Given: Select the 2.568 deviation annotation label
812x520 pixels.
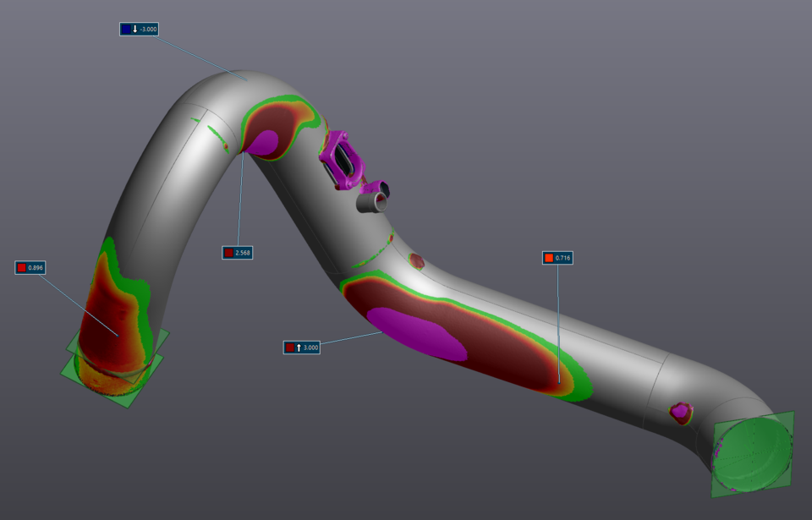Looking at the screenshot, I should click(239, 251).
